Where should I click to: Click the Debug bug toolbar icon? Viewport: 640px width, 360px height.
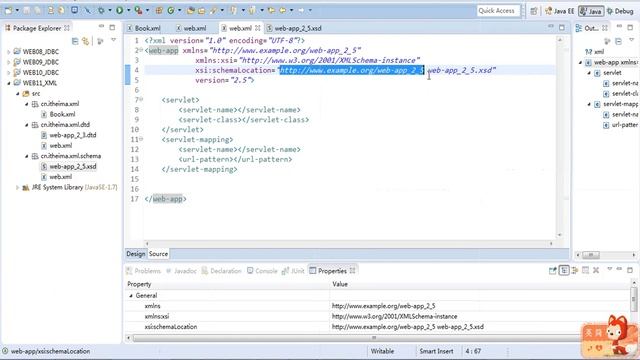[x=101, y=10]
